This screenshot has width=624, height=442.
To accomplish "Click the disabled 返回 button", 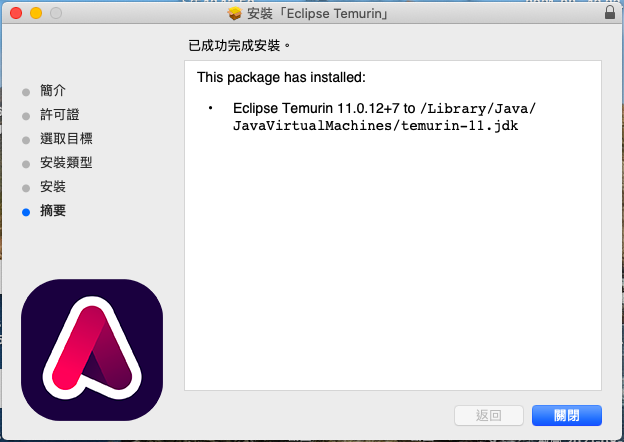I will click(x=489, y=415).
